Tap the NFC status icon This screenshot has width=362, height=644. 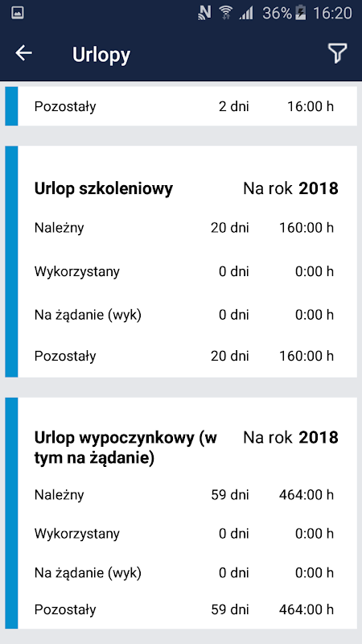(204, 13)
